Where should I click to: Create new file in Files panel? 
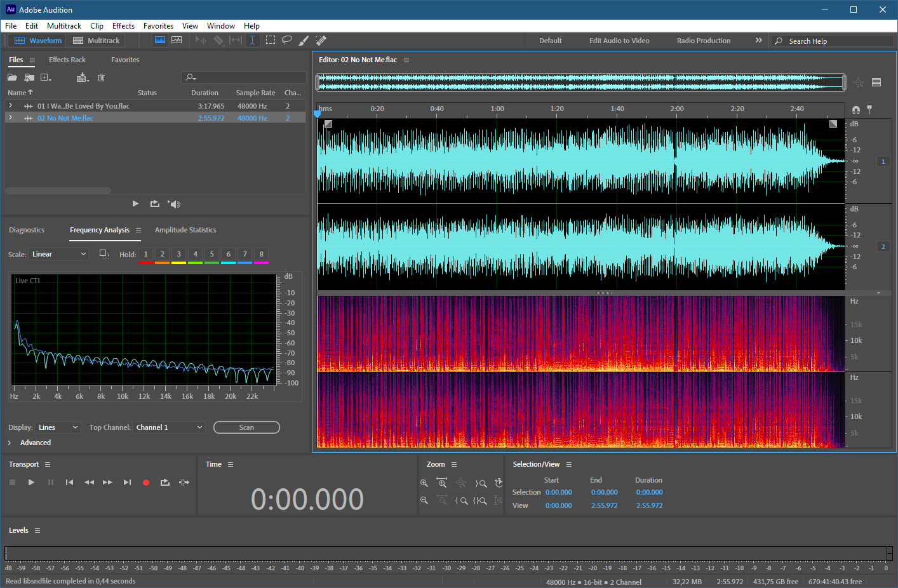tap(46, 77)
